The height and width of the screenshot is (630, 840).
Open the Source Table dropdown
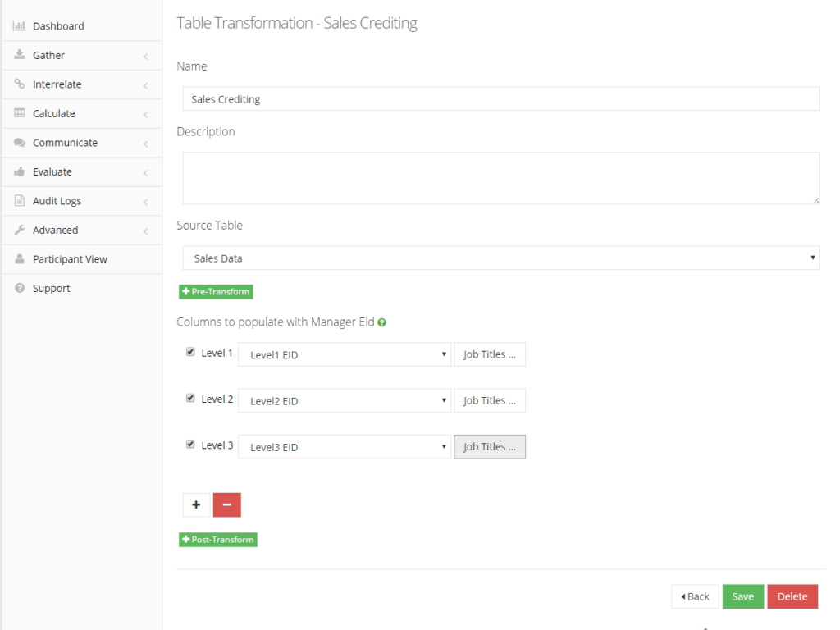[501, 258]
